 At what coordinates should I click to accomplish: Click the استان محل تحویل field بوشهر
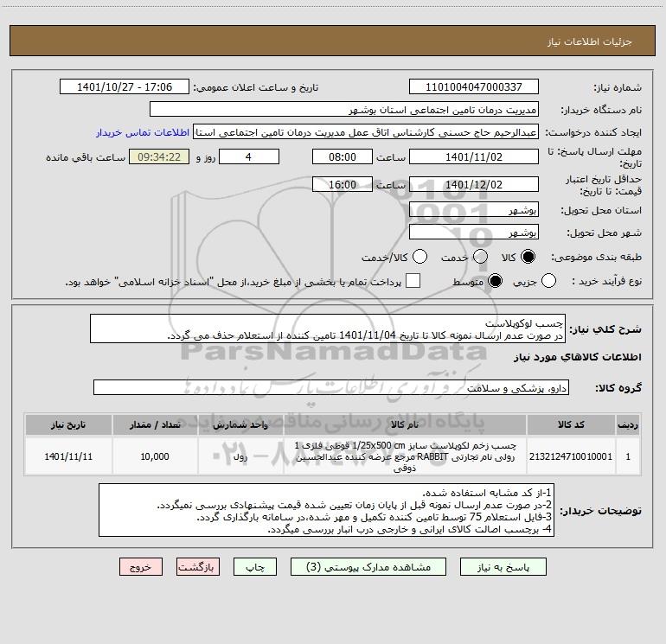(474, 210)
